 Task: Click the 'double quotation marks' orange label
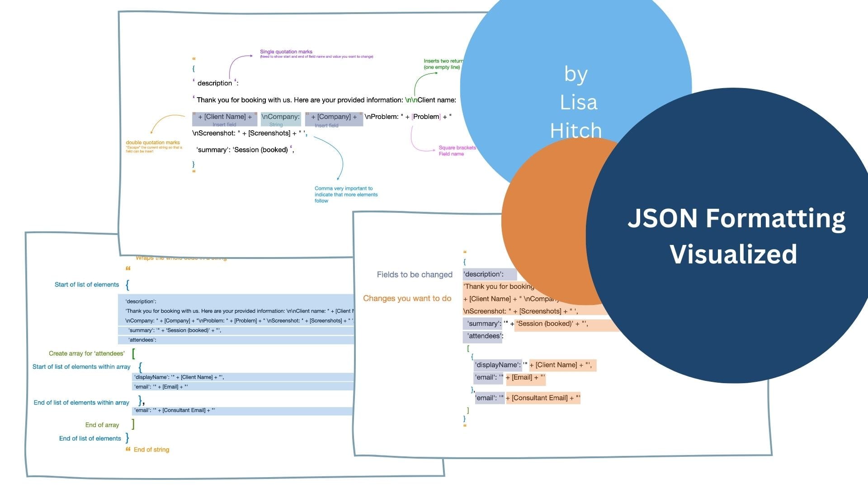[x=153, y=142]
